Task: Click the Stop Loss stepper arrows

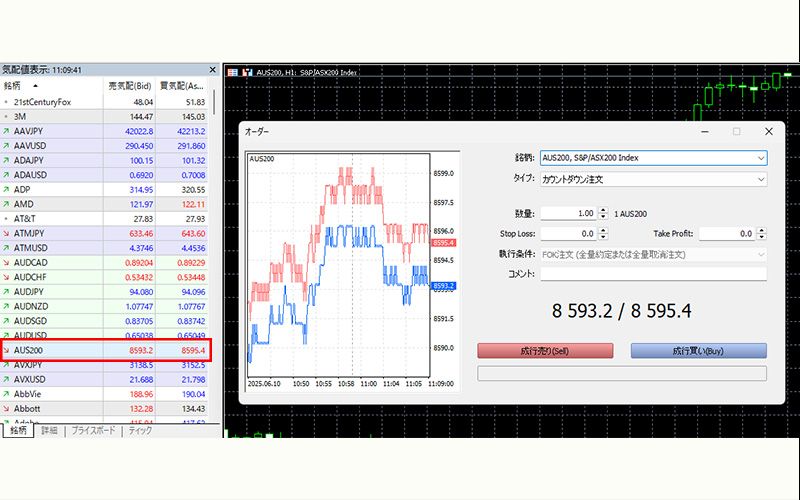Action: [x=602, y=233]
